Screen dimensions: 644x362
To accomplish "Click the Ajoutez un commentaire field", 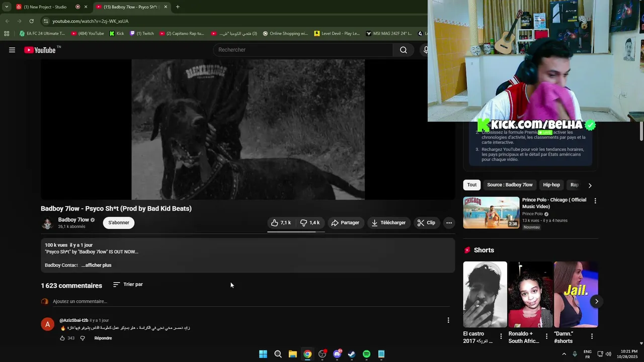I will tap(251, 301).
